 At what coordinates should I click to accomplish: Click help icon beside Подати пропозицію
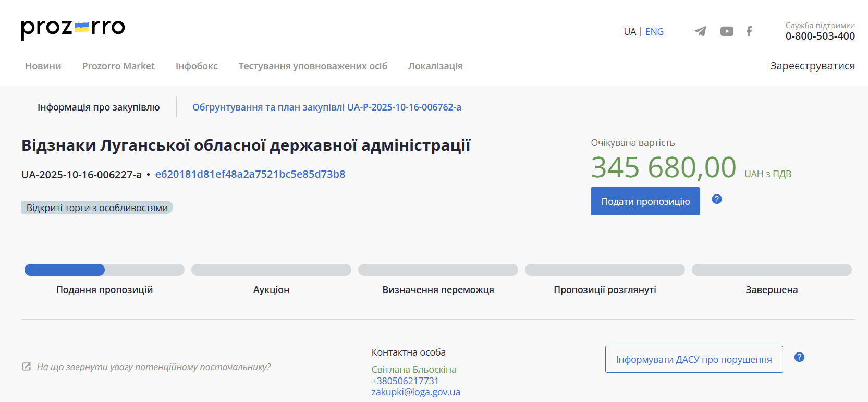pyautogui.click(x=717, y=199)
